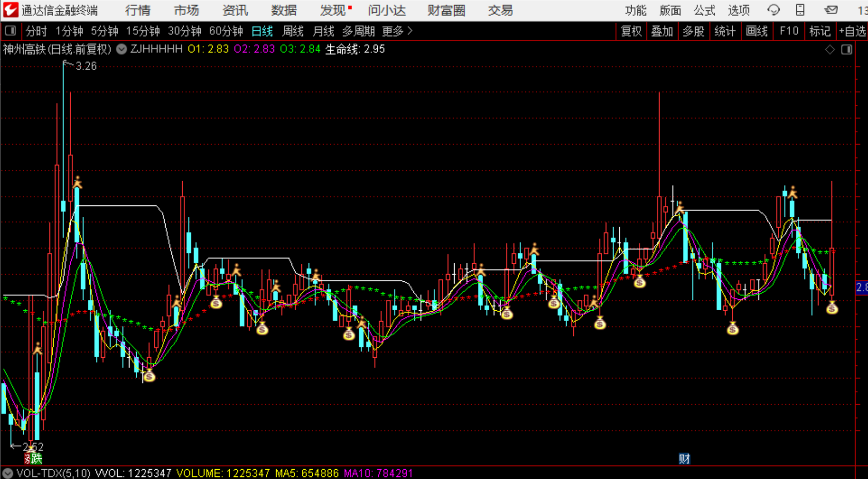Viewport: 868px width, 479px height.
Task: Click the 通达信 red logo icon
Action: pos(10,10)
